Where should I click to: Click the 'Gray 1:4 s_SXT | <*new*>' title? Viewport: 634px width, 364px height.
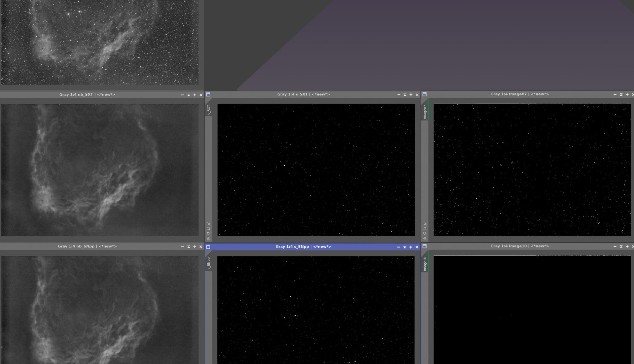[303, 94]
